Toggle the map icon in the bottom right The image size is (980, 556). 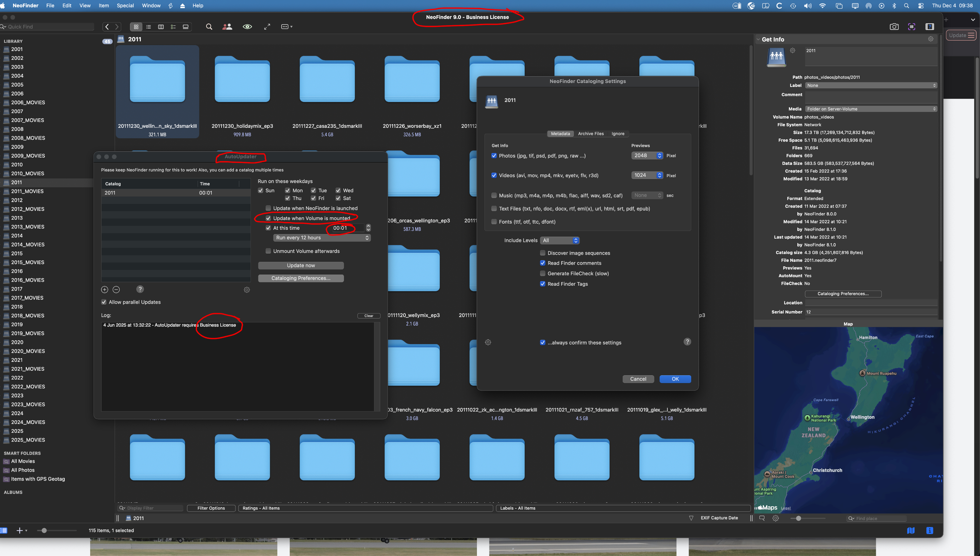pyautogui.click(x=910, y=531)
